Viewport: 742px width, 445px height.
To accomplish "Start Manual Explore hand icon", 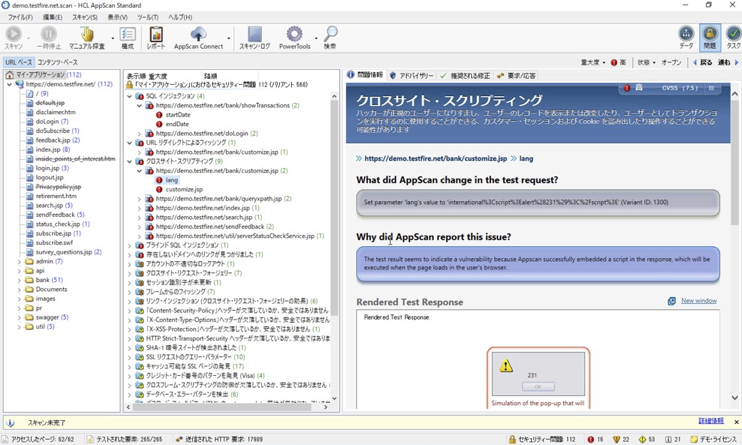I will [87, 34].
